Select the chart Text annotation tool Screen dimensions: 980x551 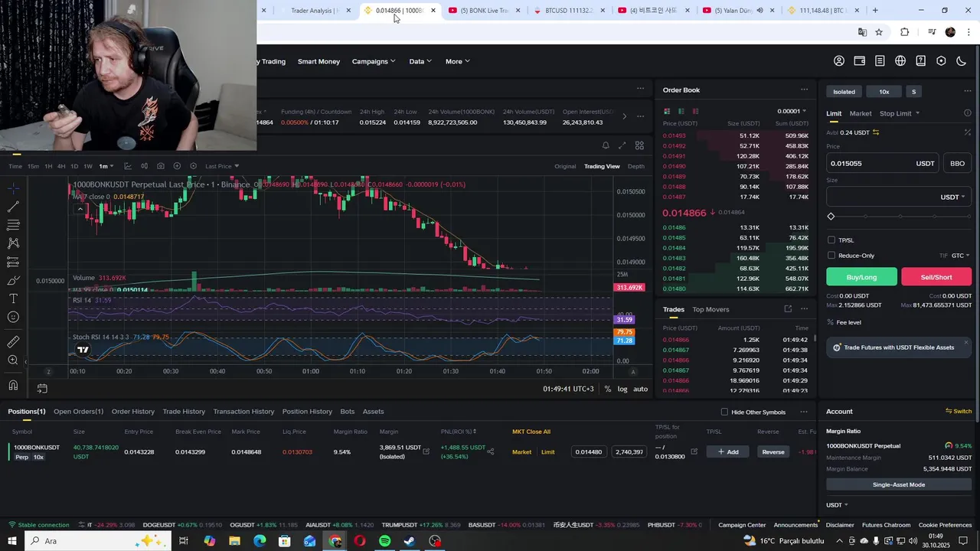point(13,298)
